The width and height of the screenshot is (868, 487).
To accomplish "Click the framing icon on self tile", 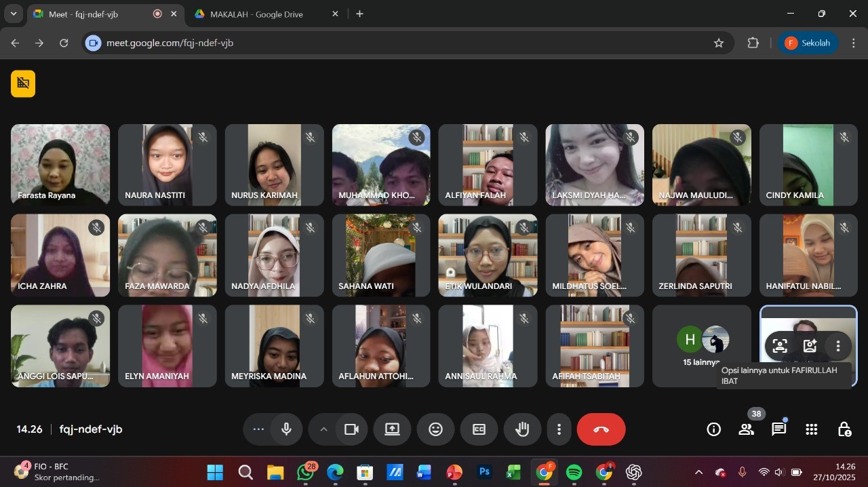I will pos(780,346).
